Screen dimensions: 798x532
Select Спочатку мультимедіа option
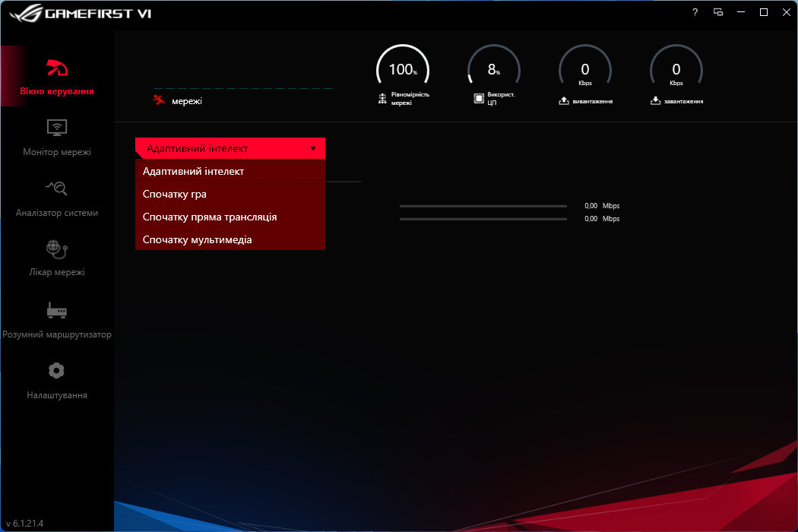[x=230, y=239]
